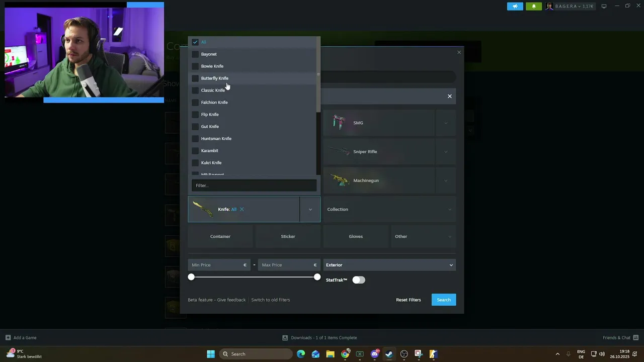Click the B.A.G.E.R.A profile avatar
This screenshot has height=362, width=644.
tap(549, 7)
